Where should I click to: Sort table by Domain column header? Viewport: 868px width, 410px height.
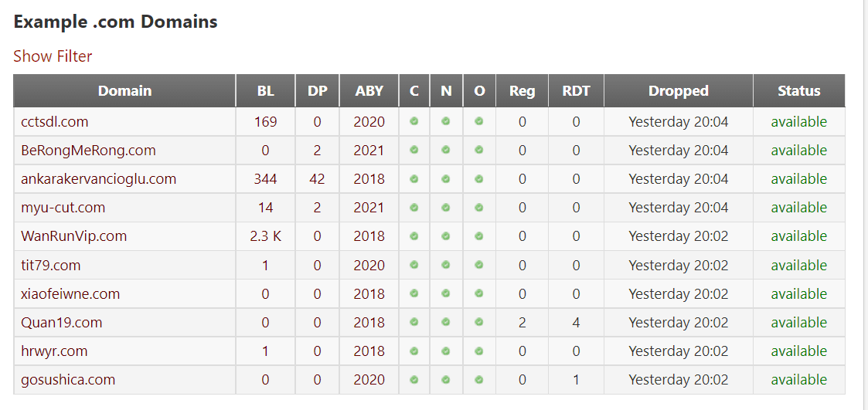(x=124, y=91)
